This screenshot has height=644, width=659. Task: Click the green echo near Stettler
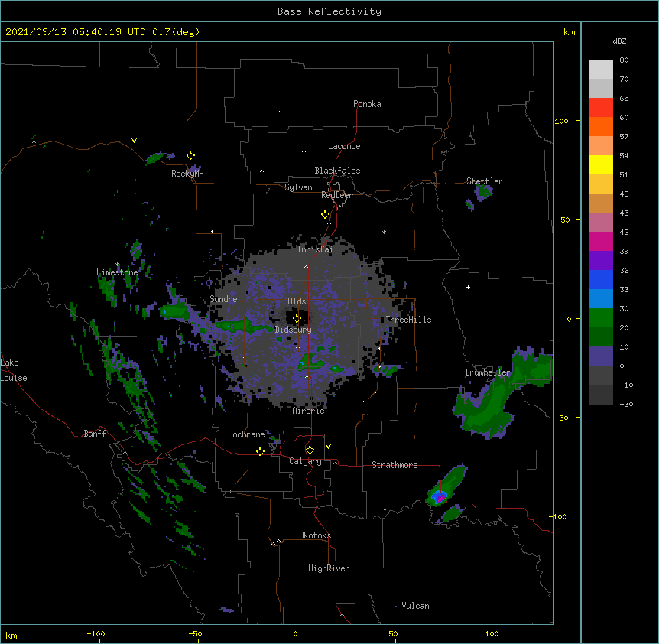click(x=483, y=192)
